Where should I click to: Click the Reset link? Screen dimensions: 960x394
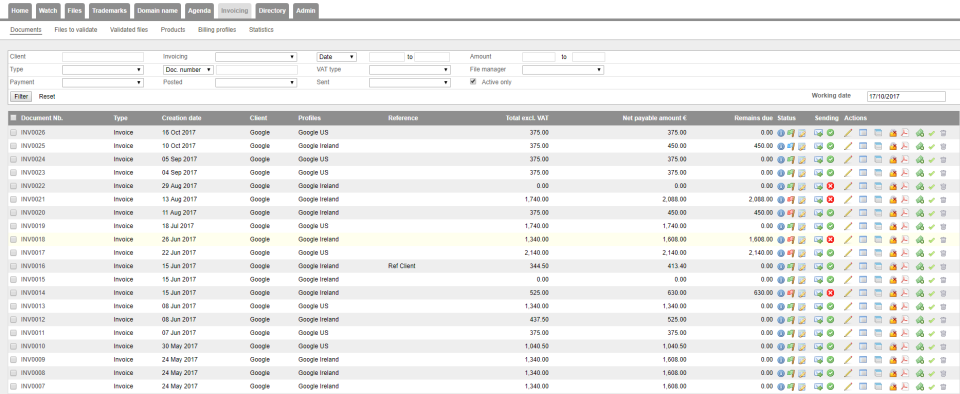pos(47,97)
